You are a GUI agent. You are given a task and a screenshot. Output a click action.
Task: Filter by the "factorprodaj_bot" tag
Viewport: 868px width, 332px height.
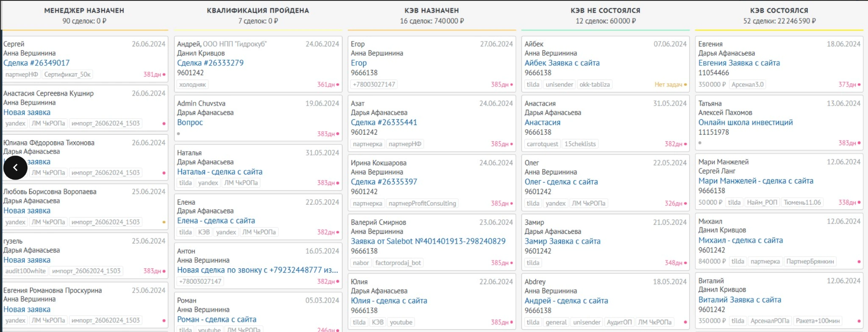(x=398, y=263)
